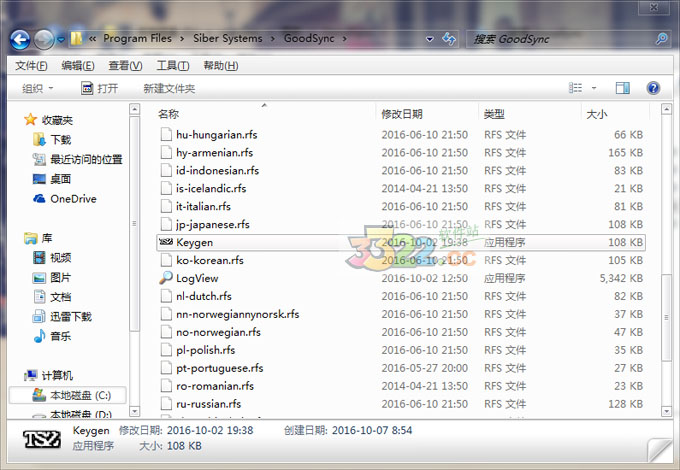
Task: Click the search magnifier icon
Action: pos(661,39)
